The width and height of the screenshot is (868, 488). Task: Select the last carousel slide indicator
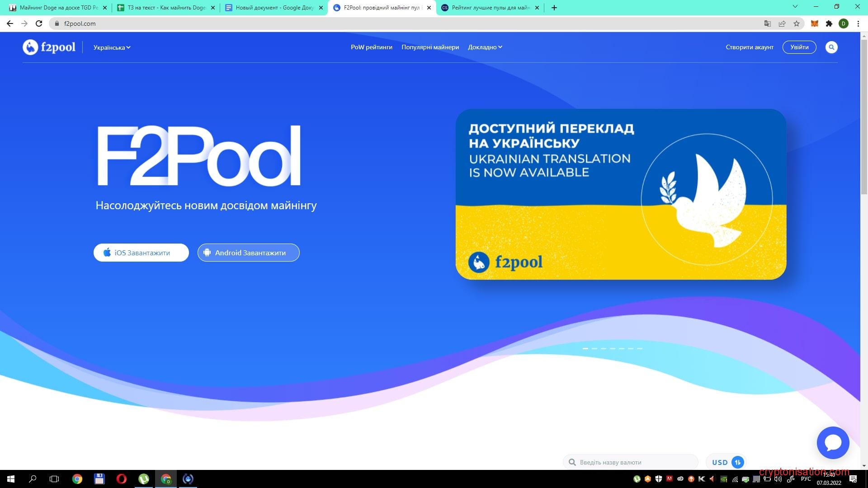pyautogui.click(x=640, y=348)
